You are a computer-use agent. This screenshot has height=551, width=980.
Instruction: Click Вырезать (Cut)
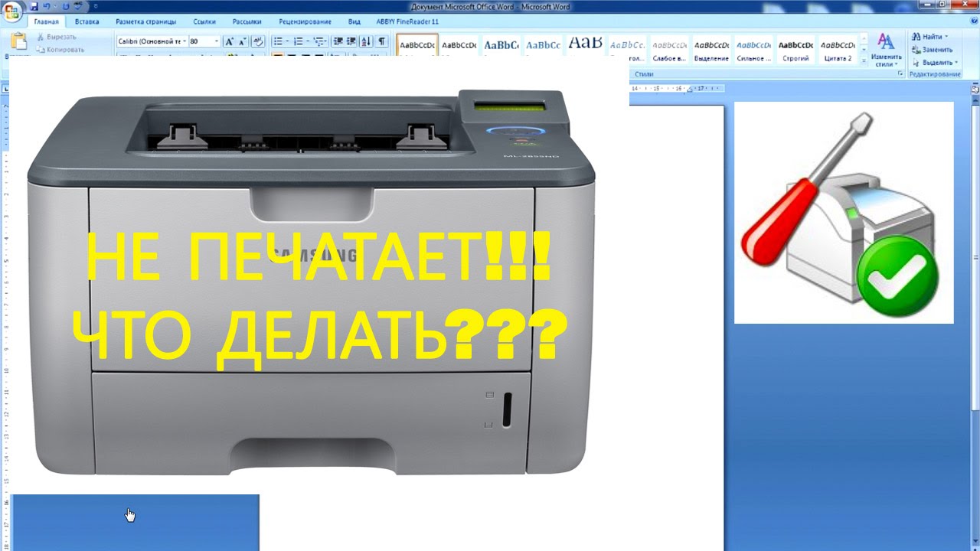(x=55, y=37)
